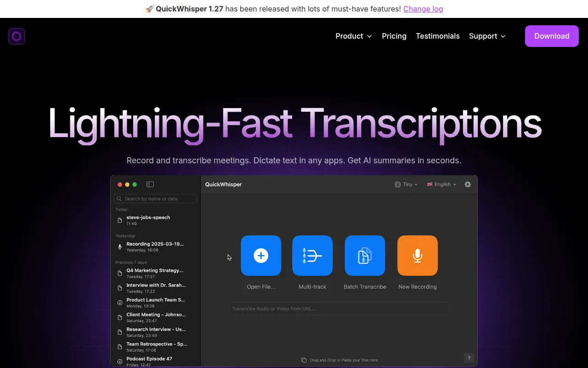Click the Transcribe Audio or Video from URL field
This screenshot has width=588, height=368.
point(339,309)
